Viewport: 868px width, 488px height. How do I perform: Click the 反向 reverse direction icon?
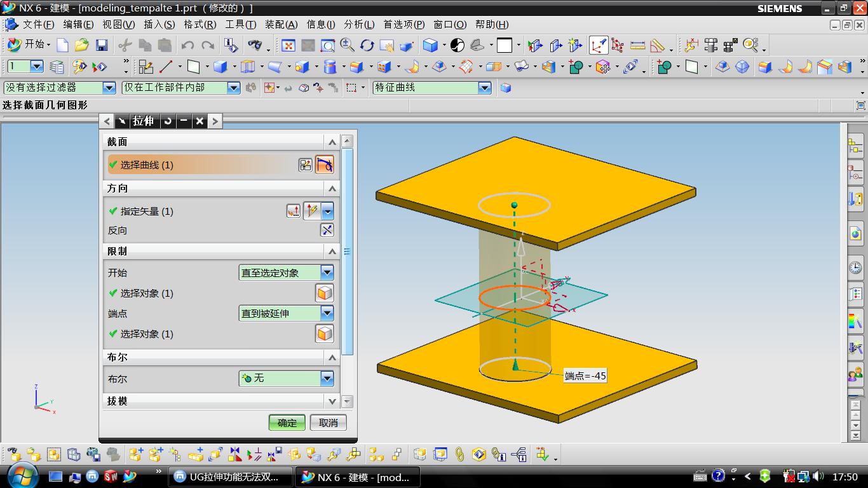pyautogui.click(x=327, y=231)
